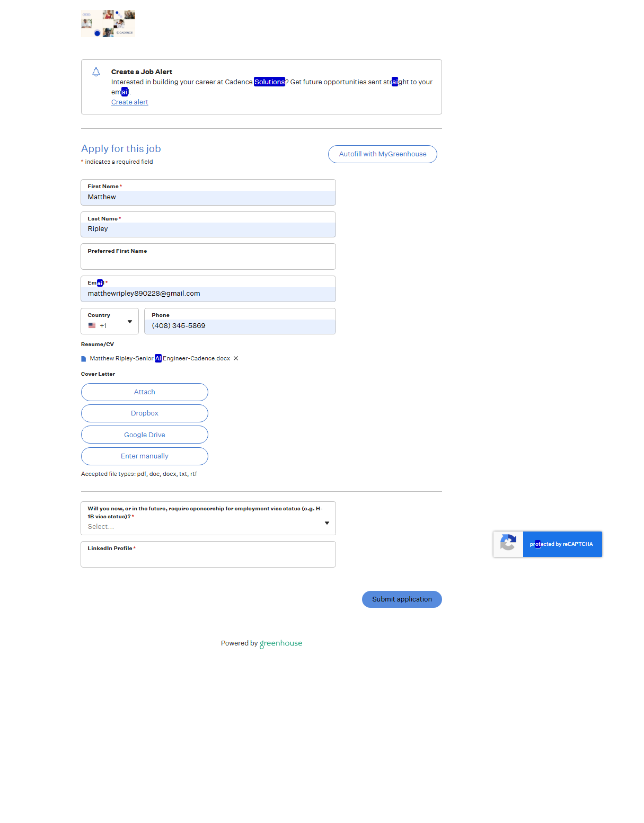Screen dimensions: 644x823
Task: Click the Phone number field
Action: pos(240,326)
